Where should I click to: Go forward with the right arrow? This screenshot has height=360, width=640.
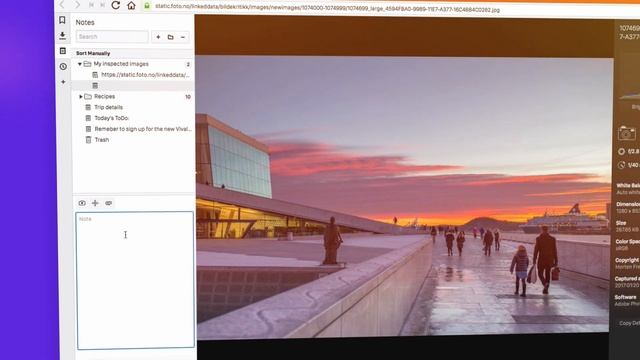pos(77,4)
